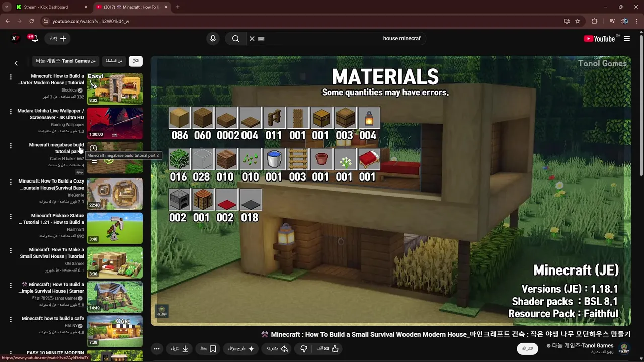Clear the search box with the X icon

[x=252, y=39]
